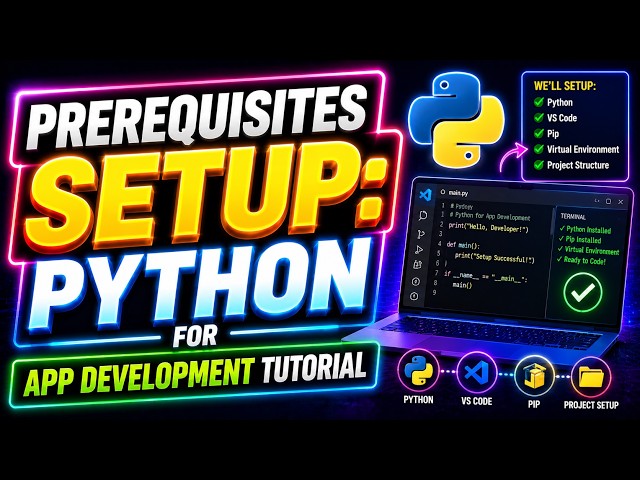Click the 'if __name__' code line
The image size is (640, 480).
(486, 276)
